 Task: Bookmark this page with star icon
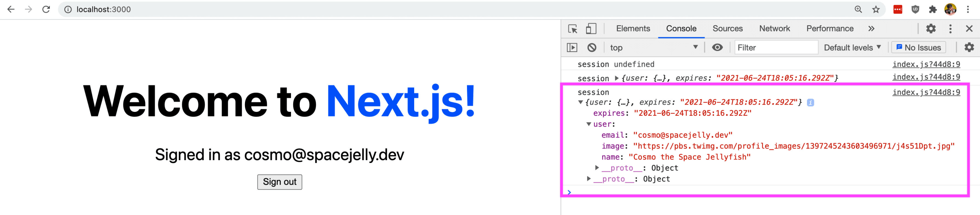coord(876,9)
